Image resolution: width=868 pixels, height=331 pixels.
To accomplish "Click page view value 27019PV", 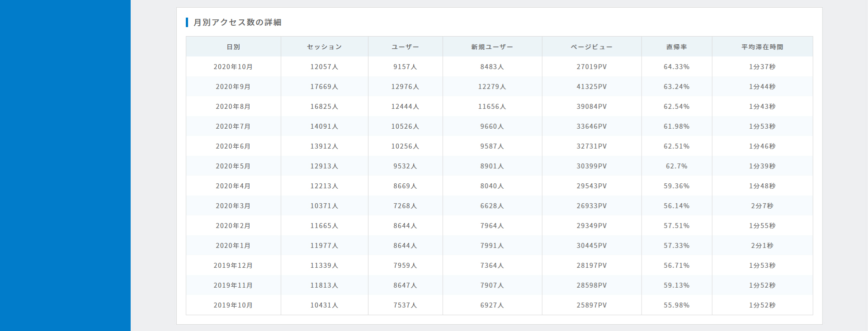I will pyautogui.click(x=592, y=67).
